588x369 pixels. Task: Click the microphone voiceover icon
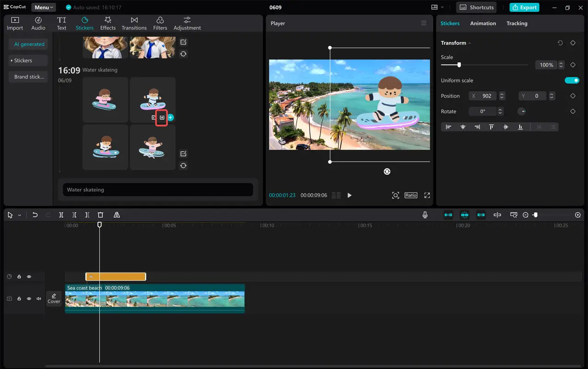(x=425, y=215)
